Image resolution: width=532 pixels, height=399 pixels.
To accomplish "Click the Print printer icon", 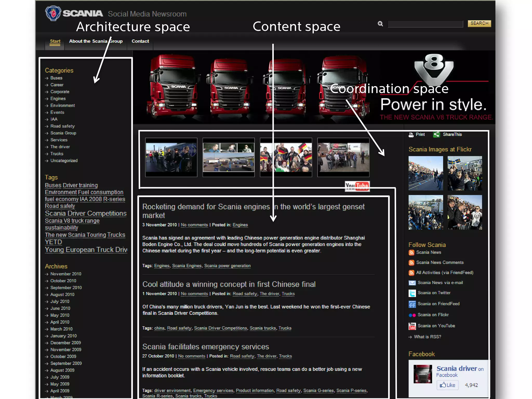I will point(411,135).
